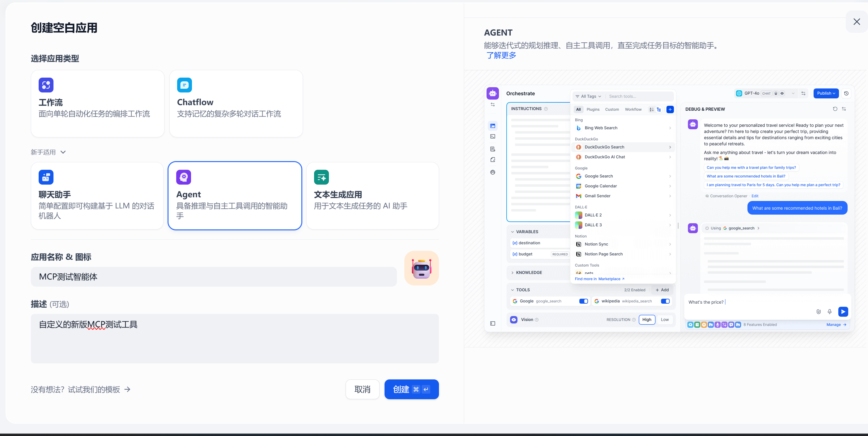Open the monitoring gauge icon in preview sidebar

click(493, 172)
